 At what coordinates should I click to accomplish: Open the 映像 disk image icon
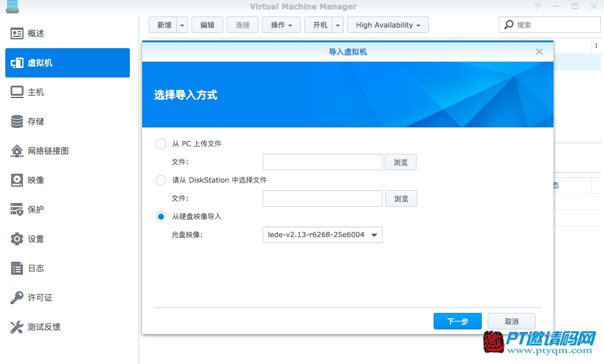(x=16, y=180)
